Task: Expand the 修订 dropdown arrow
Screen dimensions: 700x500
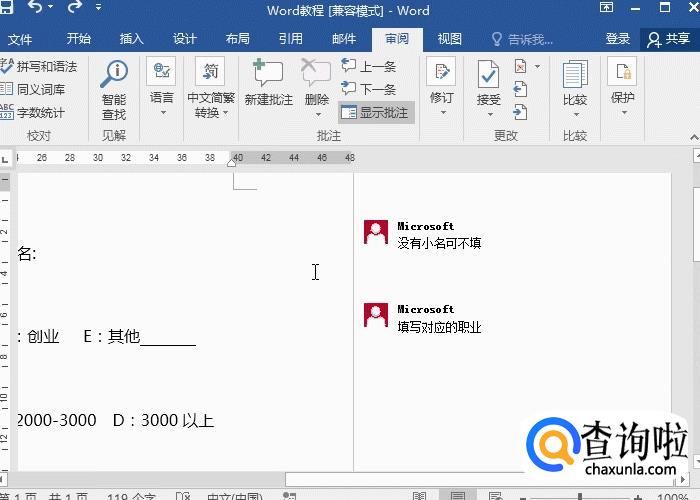Action: pyautogui.click(x=443, y=112)
